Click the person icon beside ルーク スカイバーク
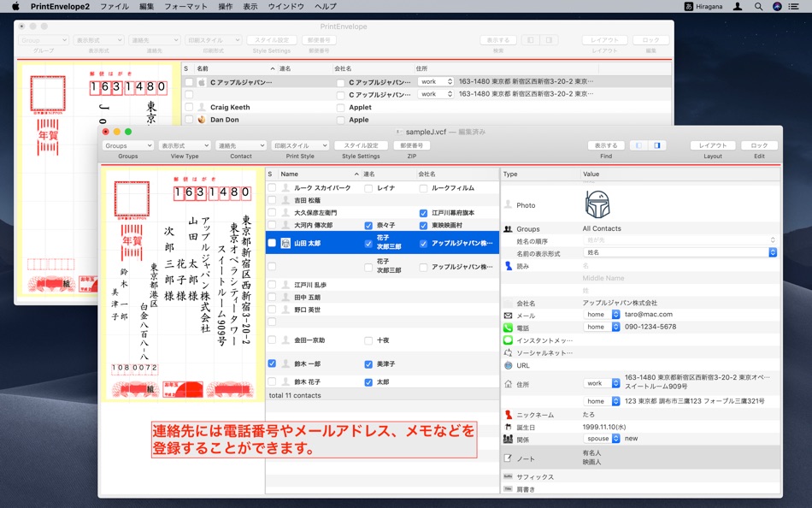This screenshot has width=812, height=508. pos(285,187)
